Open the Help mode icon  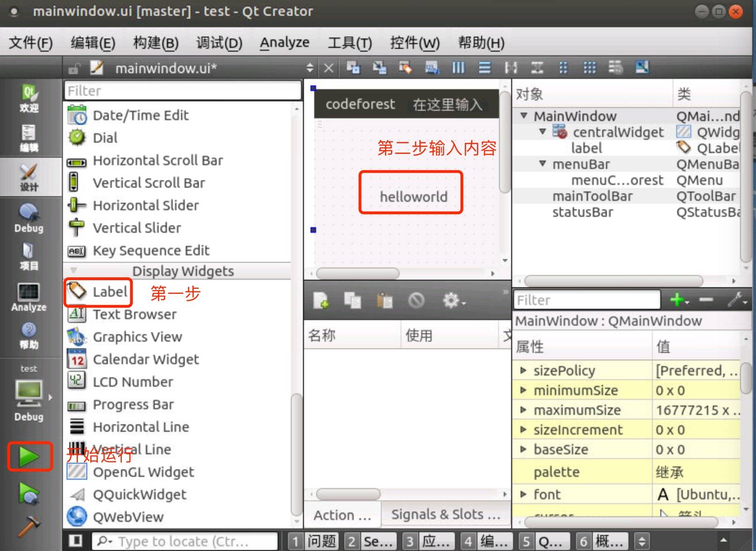(x=29, y=335)
